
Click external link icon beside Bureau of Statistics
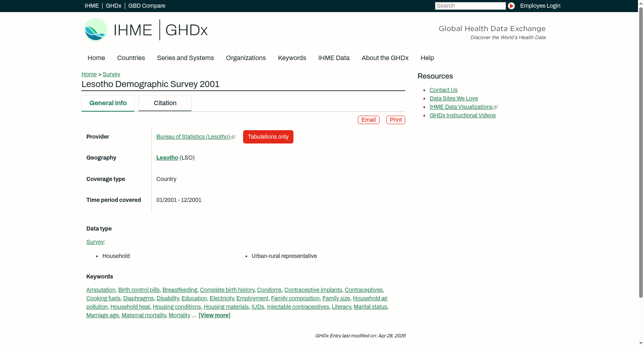click(233, 137)
